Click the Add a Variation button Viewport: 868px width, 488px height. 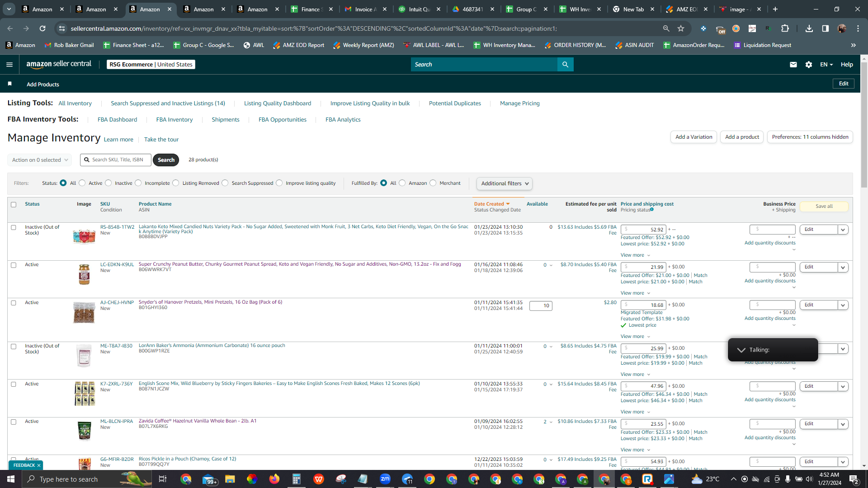(693, 137)
